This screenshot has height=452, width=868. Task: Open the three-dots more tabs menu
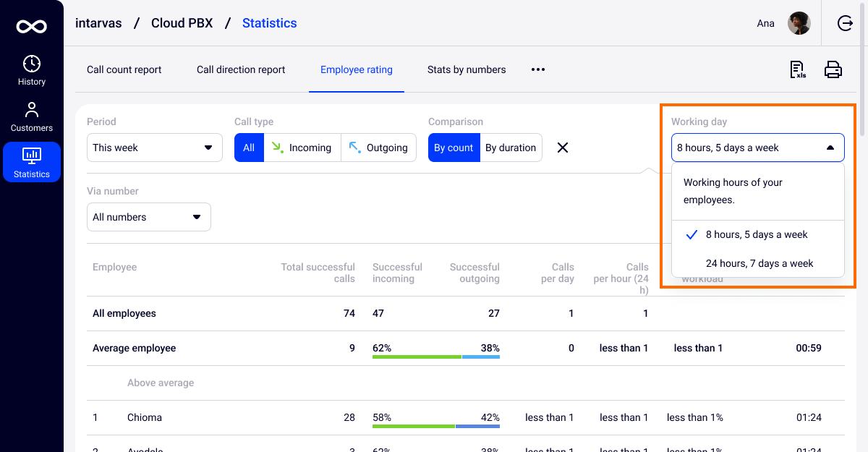tap(537, 69)
